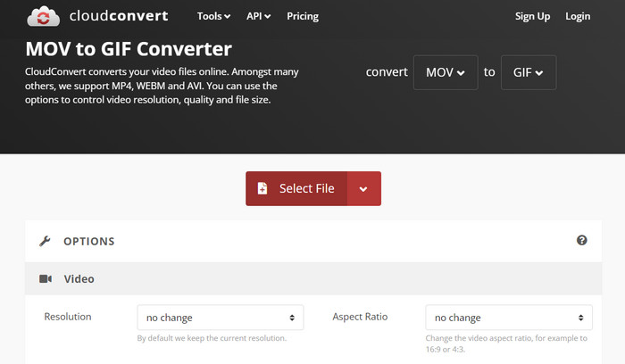
Task: Open the options help question-mark icon
Action: tap(581, 240)
